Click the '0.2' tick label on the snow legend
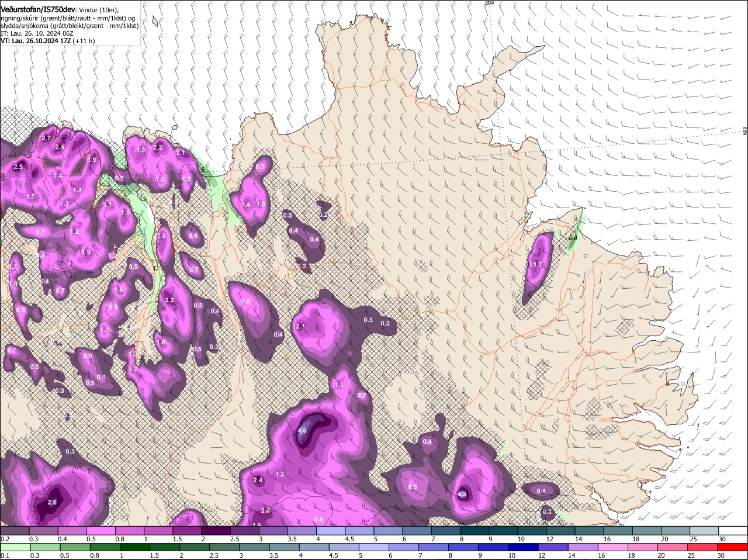 tap(5, 539)
